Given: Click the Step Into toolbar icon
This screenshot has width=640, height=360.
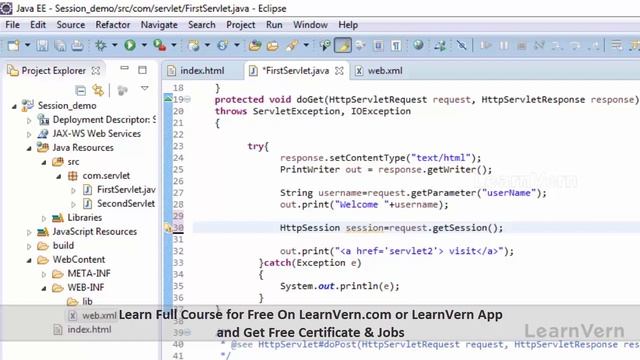Looking at the screenshot, I should (x=557, y=45).
